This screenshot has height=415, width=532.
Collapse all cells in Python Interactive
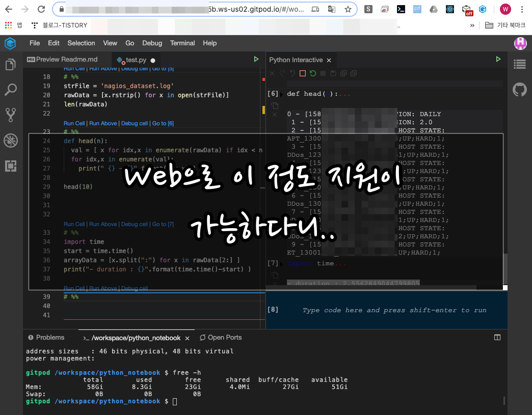[x=354, y=73]
